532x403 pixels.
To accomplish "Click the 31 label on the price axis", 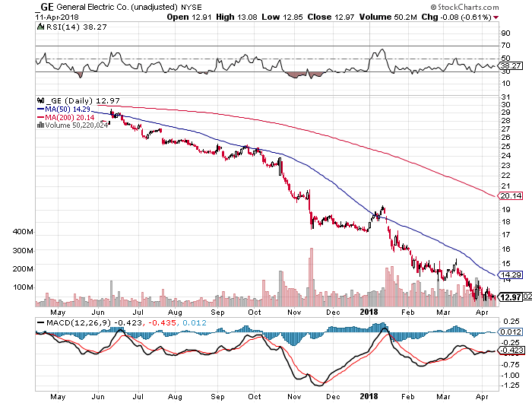I will (505, 97).
